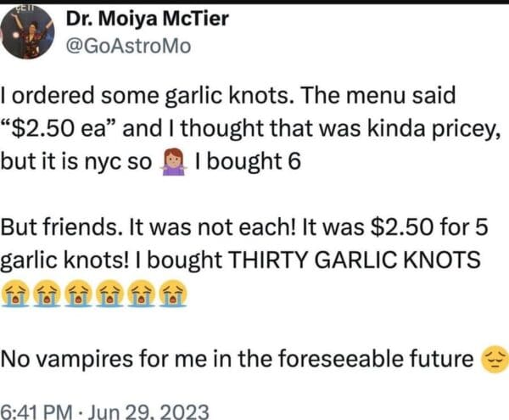Click the fourth crying face emoji

[110, 295]
